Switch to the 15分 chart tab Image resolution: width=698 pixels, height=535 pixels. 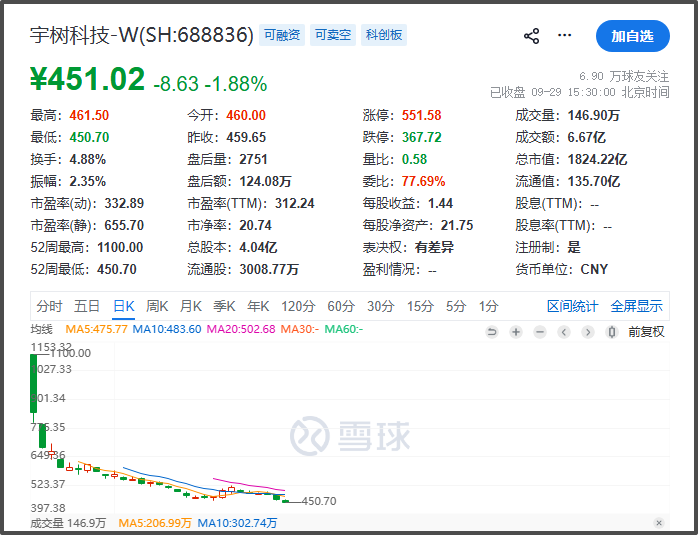click(x=420, y=306)
